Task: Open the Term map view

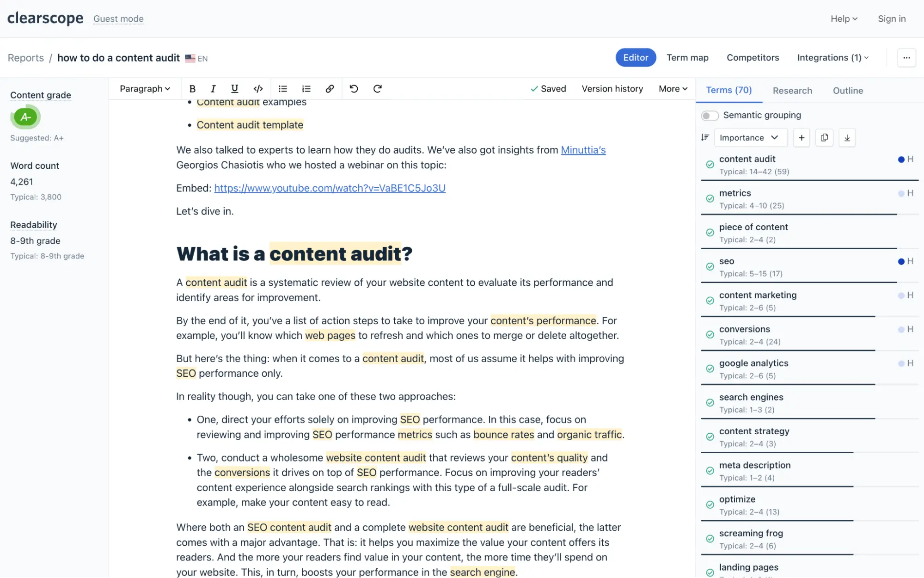Action: [687, 58]
